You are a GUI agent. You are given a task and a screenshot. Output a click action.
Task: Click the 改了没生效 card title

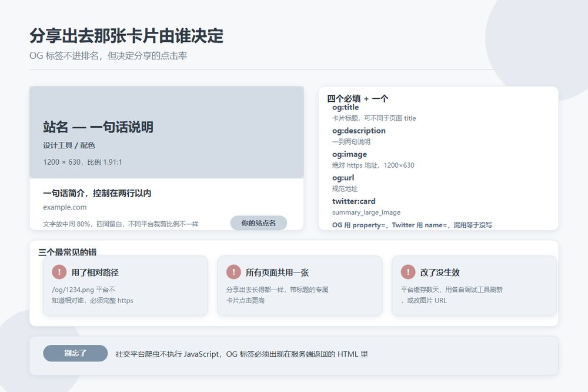(x=440, y=272)
